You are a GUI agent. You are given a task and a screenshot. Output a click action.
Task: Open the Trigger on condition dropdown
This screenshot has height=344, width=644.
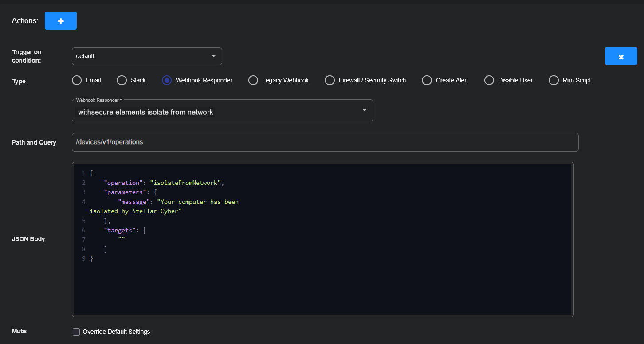pyautogui.click(x=147, y=56)
